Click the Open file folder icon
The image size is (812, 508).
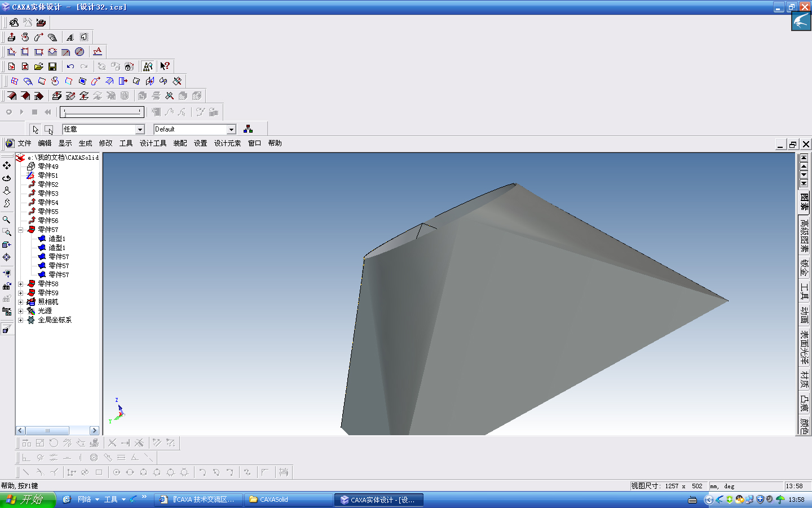[x=39, y=67]
